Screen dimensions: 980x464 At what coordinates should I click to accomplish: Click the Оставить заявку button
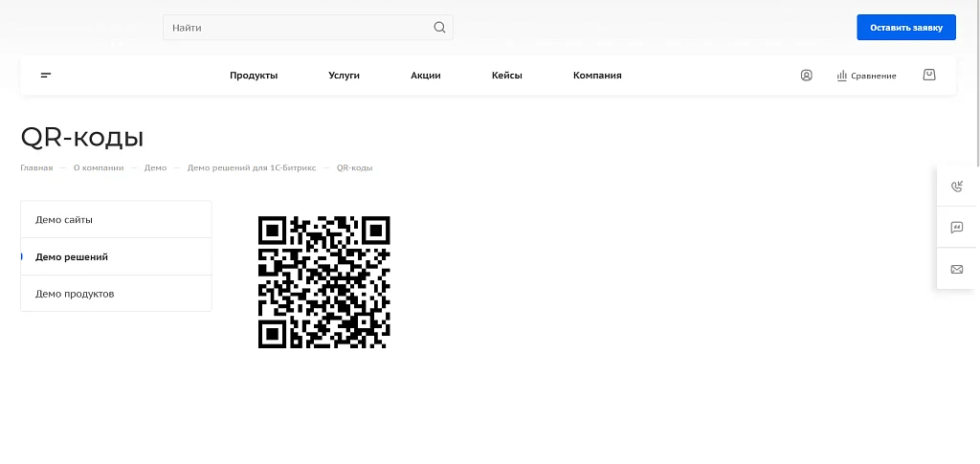[x=906, y=28]
